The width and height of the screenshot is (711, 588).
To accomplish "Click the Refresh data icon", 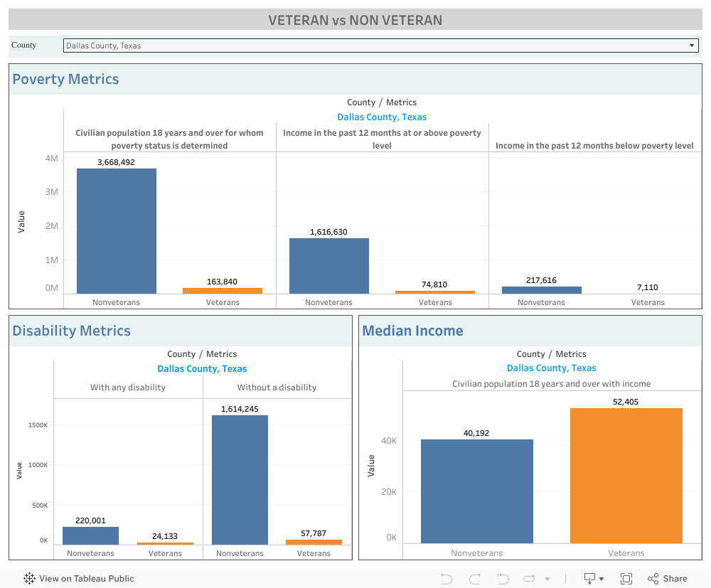I will pos(529,578).
